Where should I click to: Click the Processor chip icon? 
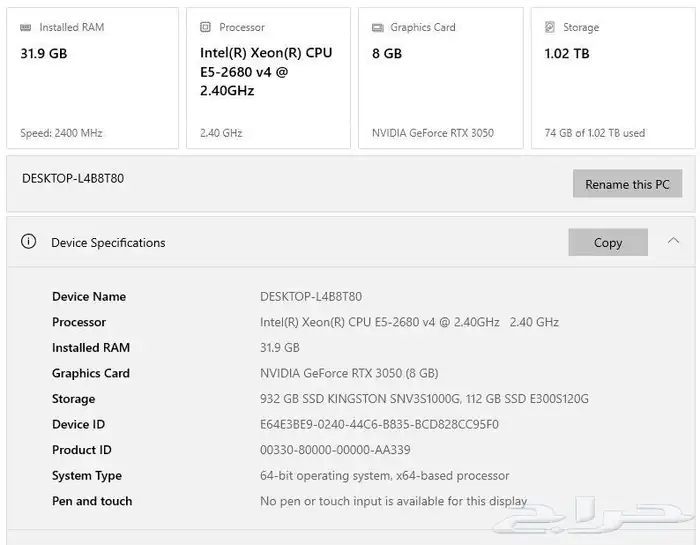205,27
